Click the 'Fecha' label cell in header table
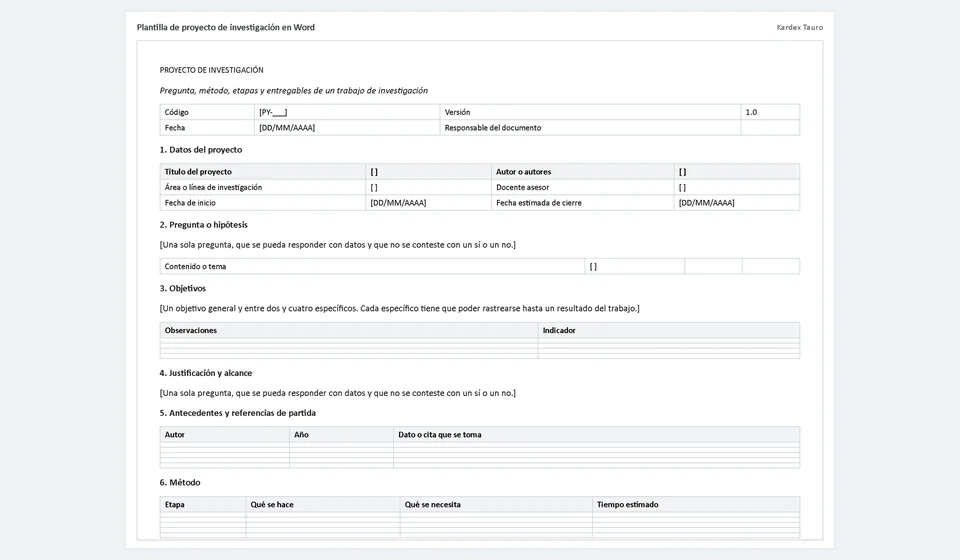This screenshot has height=560, width=960. 208,128
